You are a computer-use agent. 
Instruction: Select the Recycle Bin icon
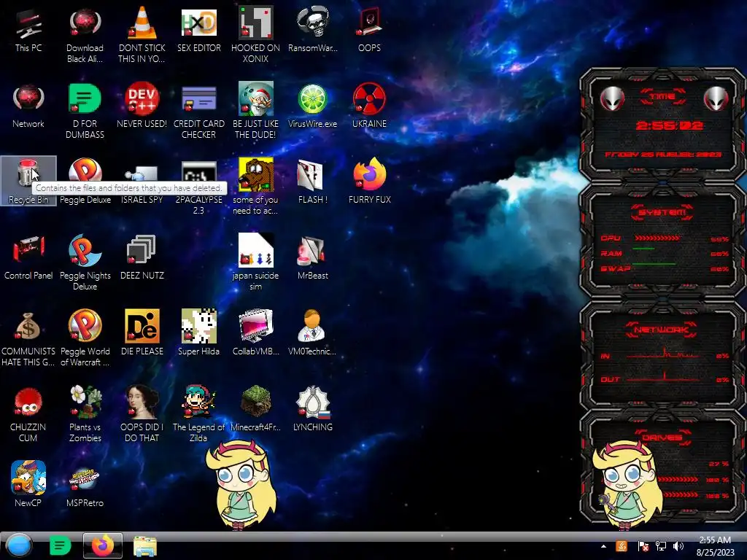pyautogui.click(x=28, y=181)
